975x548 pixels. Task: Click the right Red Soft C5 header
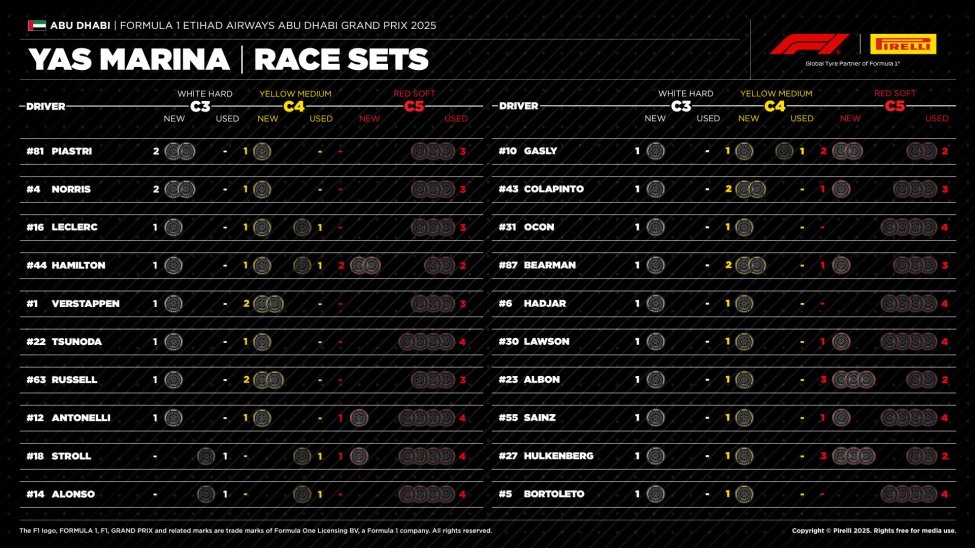[895, 100]
